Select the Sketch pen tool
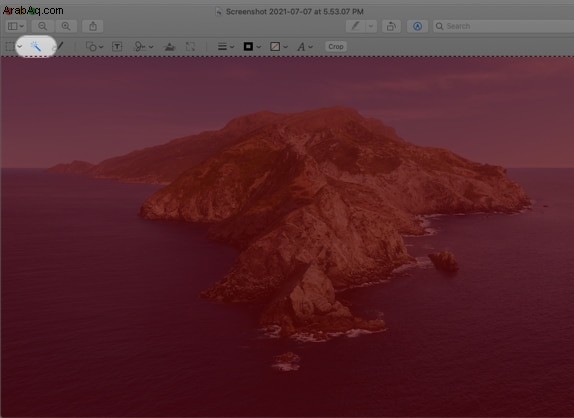 59,46
